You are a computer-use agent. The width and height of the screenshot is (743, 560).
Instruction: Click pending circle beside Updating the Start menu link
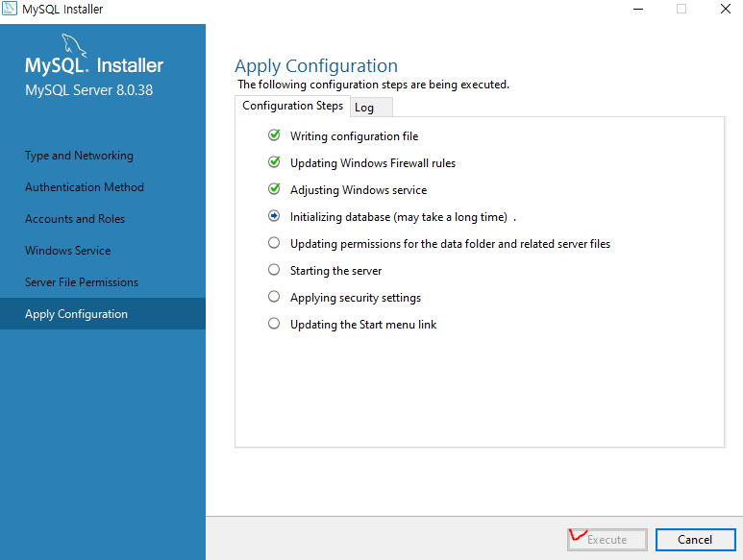pyautogui.click(x=274, y=324)
